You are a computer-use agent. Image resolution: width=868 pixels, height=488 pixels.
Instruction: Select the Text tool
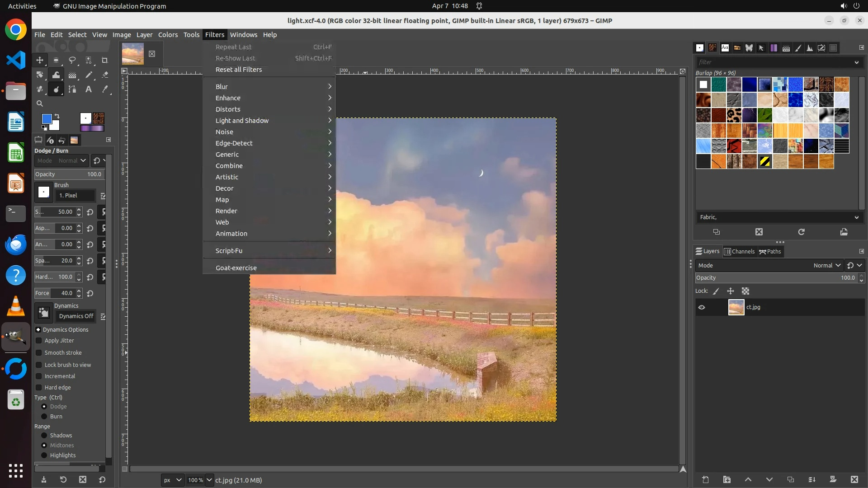click(x=89, y=89)
